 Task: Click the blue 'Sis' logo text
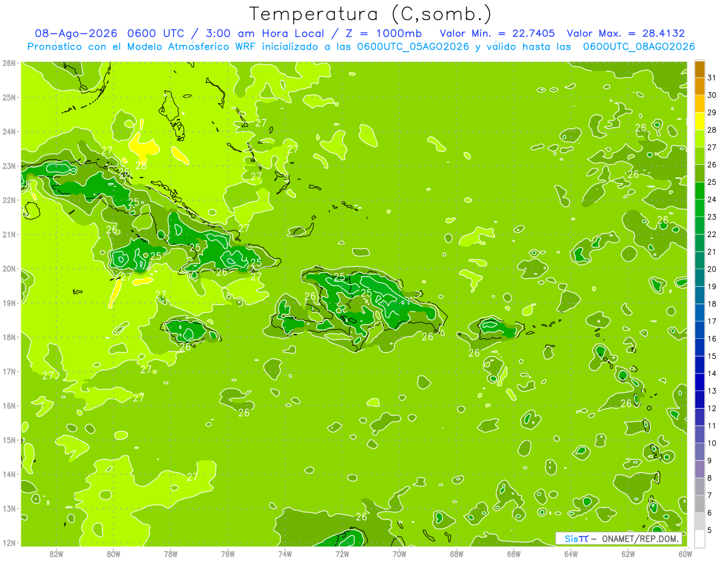click(572, 538)
